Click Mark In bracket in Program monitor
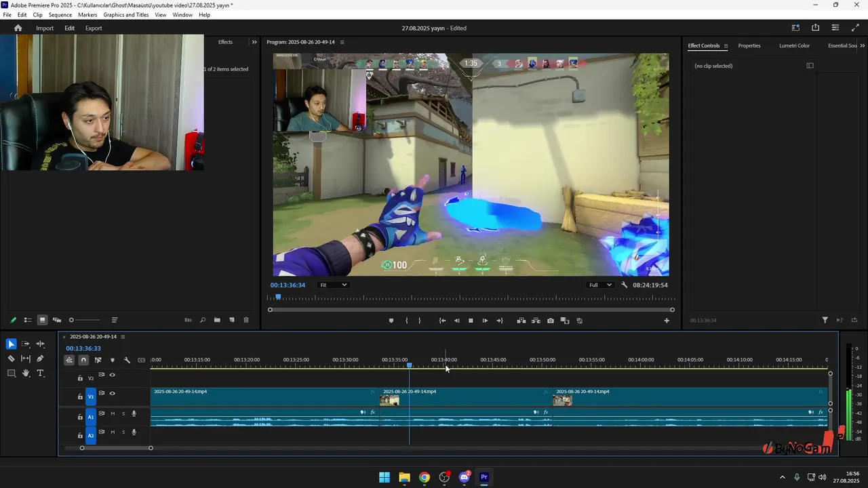868x488 pixels. pos(407,321)
